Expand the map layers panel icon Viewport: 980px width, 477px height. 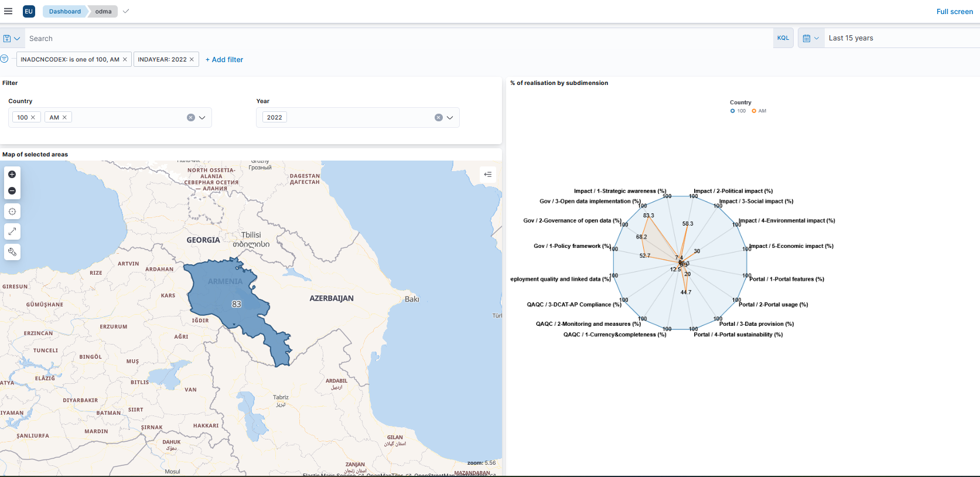(487, 175)
